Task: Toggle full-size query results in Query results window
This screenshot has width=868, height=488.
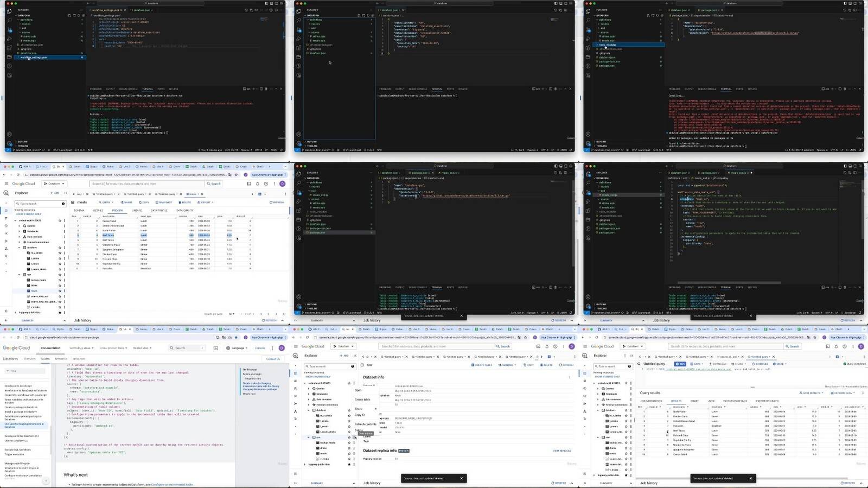Action: click(863, 393)
